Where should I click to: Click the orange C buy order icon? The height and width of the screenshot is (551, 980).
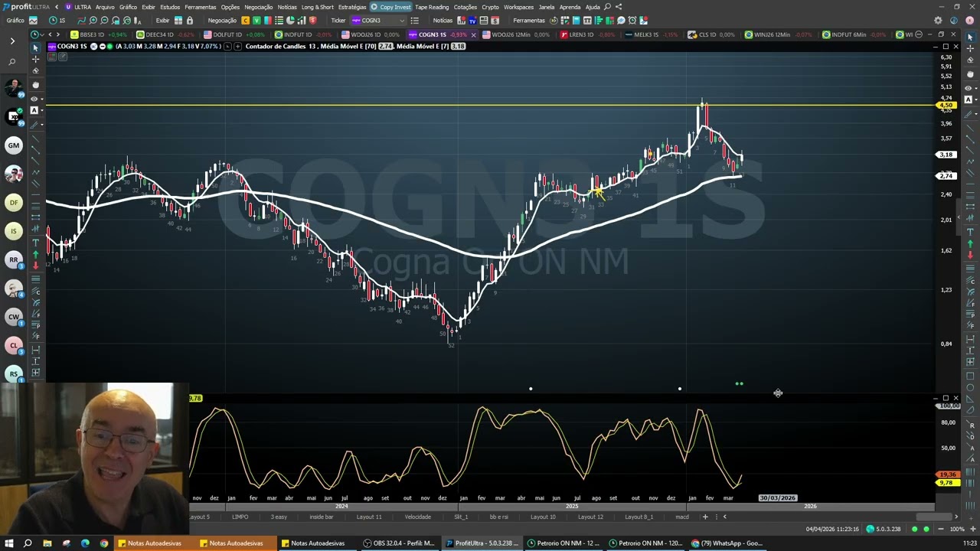click(245, 21)
